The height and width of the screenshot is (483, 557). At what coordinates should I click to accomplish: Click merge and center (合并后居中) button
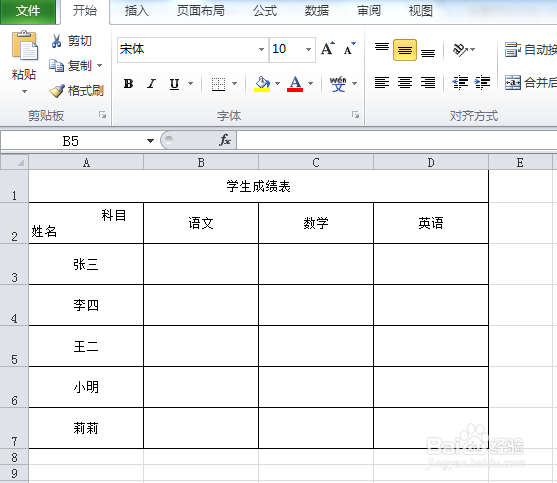[x=531, y=83]
